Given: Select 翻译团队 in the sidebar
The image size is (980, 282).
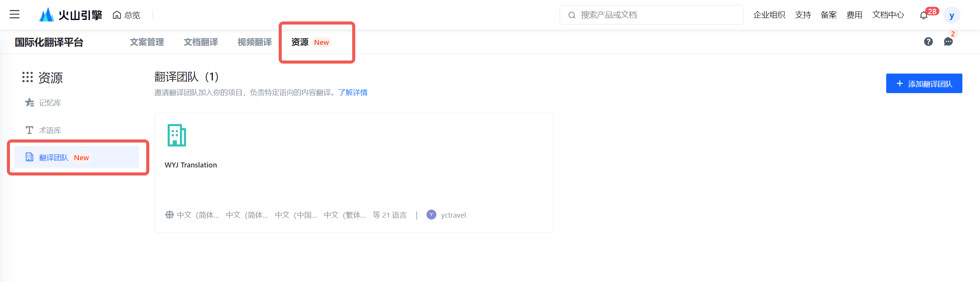Looking at the screenshot, I should (x=77, y=157).
